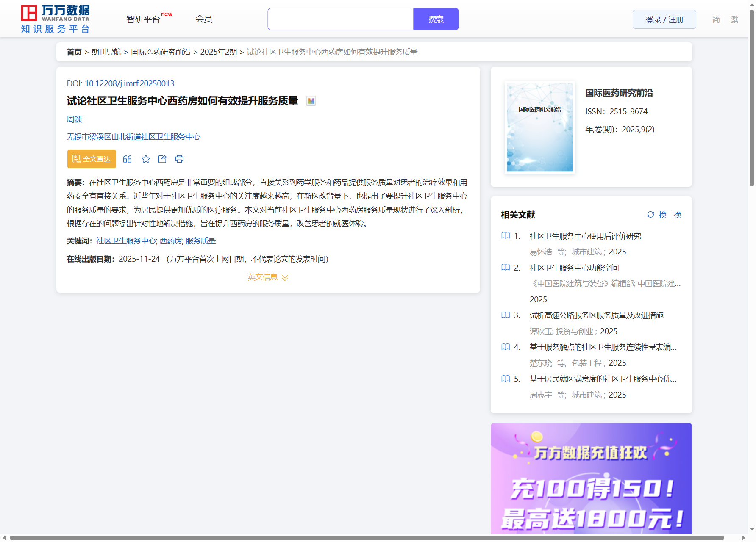Open the DOI link 10.12208/j.imrf.20250013
Image resolution: width=756 pixels, height=542 pixels.
(x=129, y=84)
